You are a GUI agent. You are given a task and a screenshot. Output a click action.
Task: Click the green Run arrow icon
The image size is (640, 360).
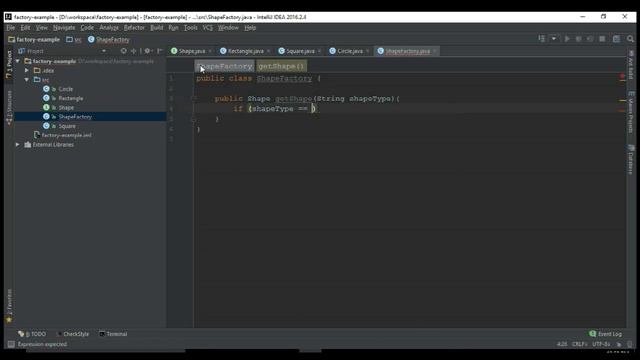click(x=567, y=39)
